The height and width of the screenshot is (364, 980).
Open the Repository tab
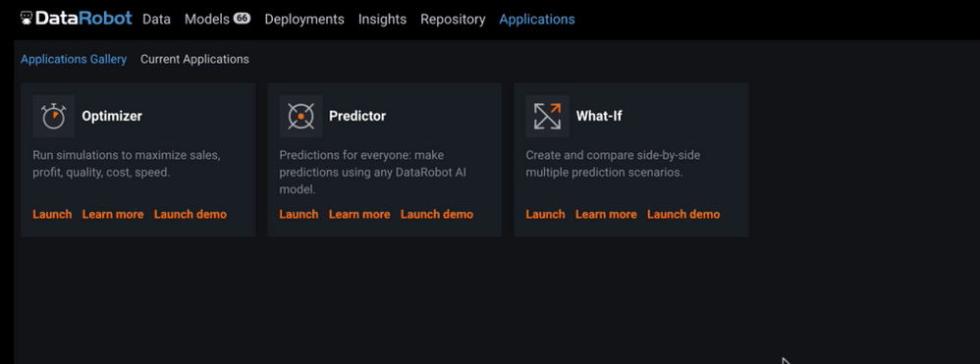tap(453, 20)
